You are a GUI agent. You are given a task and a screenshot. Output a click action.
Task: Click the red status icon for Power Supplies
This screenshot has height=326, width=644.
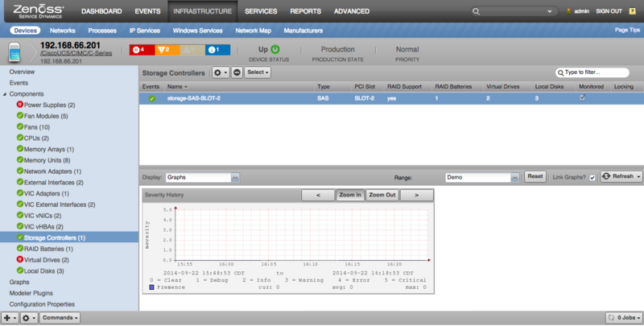pos(19,105)
